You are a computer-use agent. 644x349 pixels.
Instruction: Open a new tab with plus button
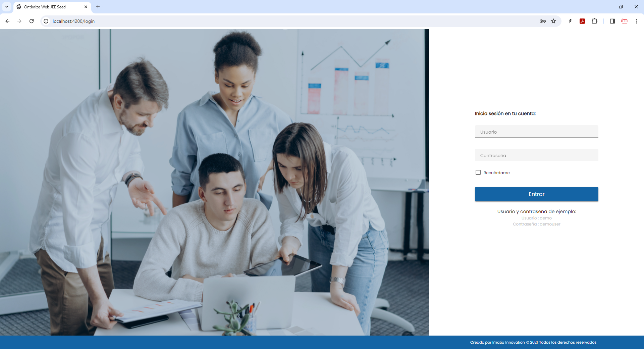point(98,7)
